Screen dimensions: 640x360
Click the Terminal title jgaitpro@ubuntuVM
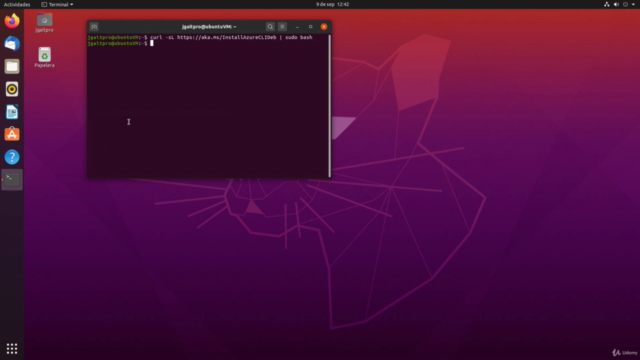(209, 27)
